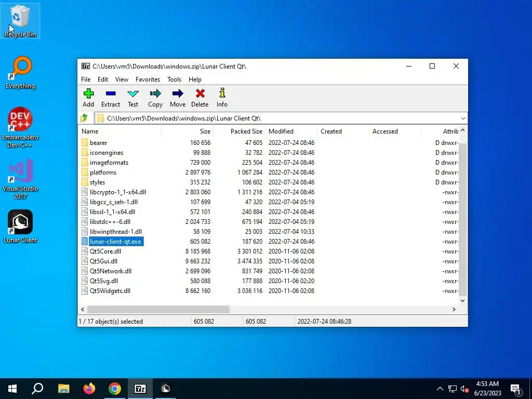
Task: Select the Qt5Core.dll file icon
Action: click(x=85, y=251)
